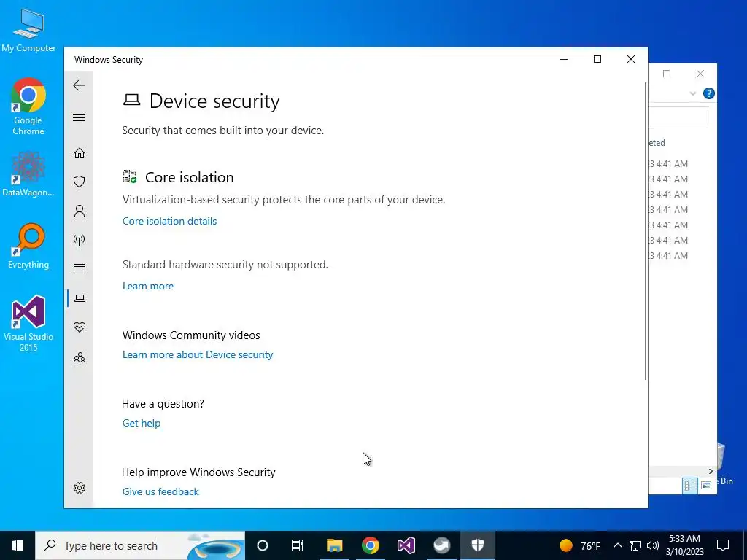747x560 pixels.
Task: Click Give us feedback link
Action: 160,491
